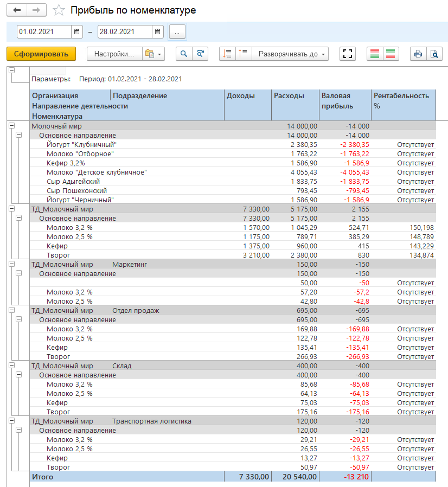Collapse Основное направление under Отдел продаж

19,319
